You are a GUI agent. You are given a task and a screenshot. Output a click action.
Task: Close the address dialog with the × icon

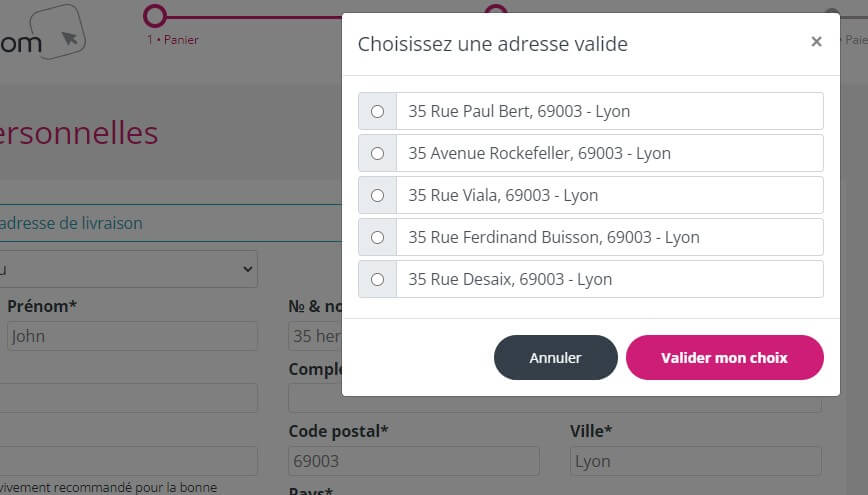pos(816,42)
